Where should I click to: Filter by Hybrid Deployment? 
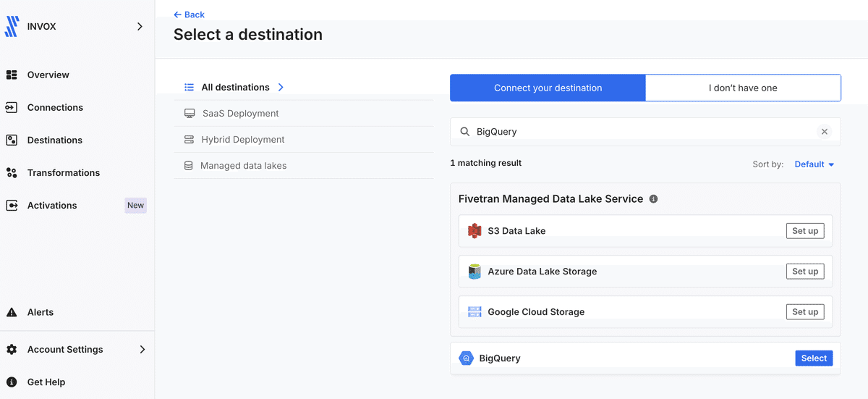[243, 140]
